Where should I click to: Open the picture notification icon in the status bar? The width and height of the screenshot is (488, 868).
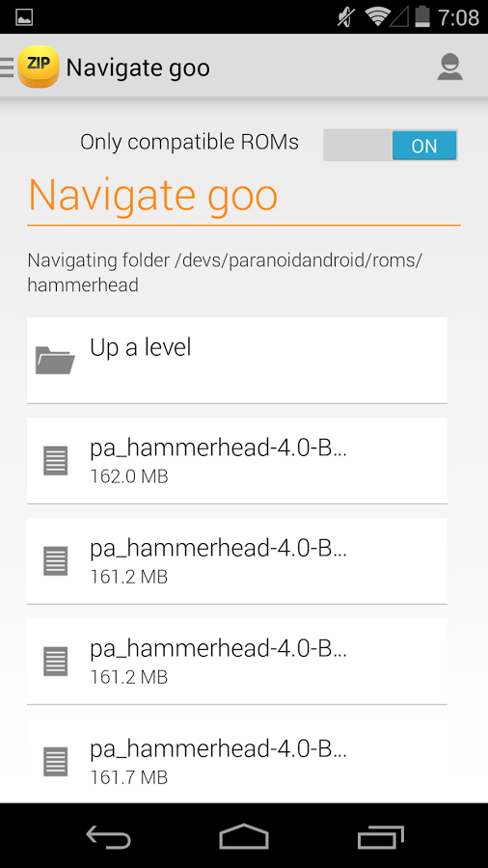click(x=24, y=17)
